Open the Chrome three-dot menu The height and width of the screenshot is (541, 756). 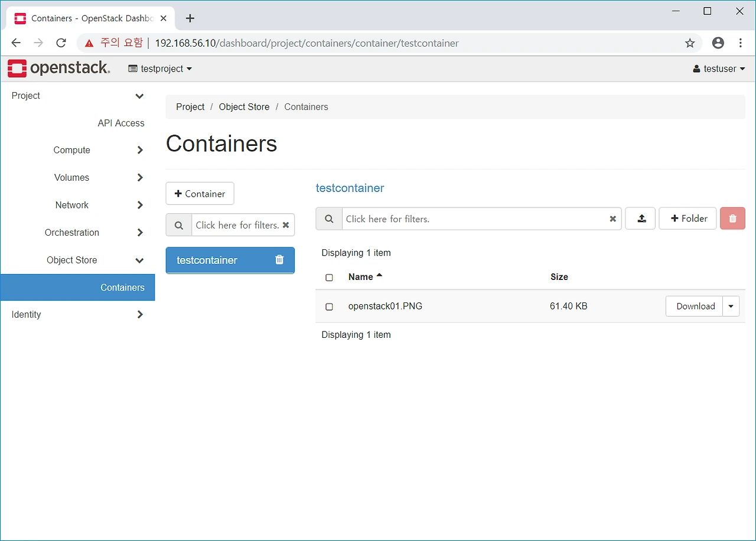(741, 43)
